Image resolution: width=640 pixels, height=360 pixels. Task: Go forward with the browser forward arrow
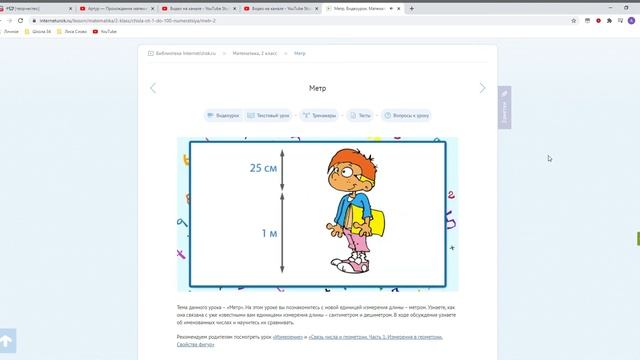coord(9,20)
